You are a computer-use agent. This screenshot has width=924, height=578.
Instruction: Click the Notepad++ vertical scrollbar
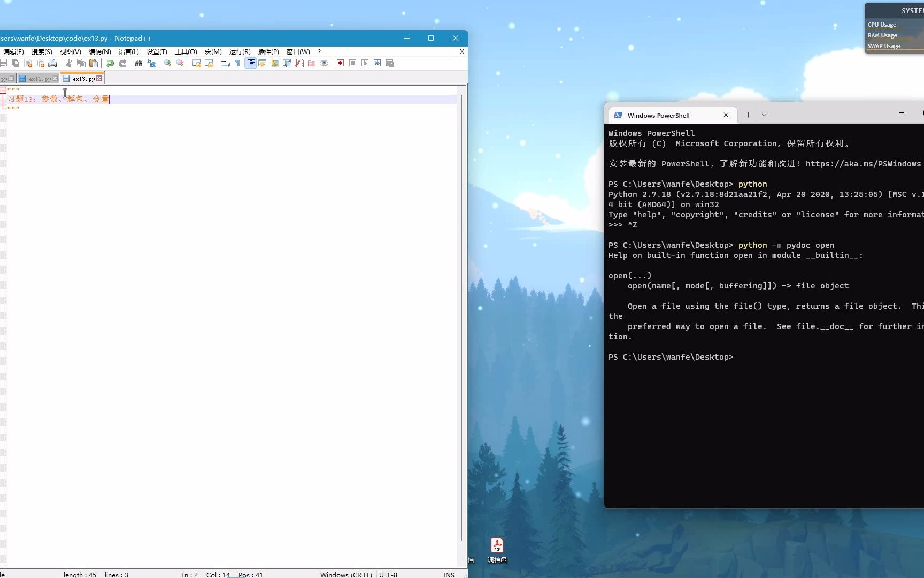[461, 318]
